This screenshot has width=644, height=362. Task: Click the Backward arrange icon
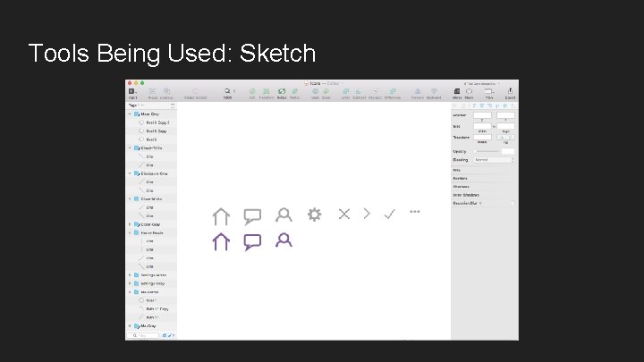click(x=434, y=91)
